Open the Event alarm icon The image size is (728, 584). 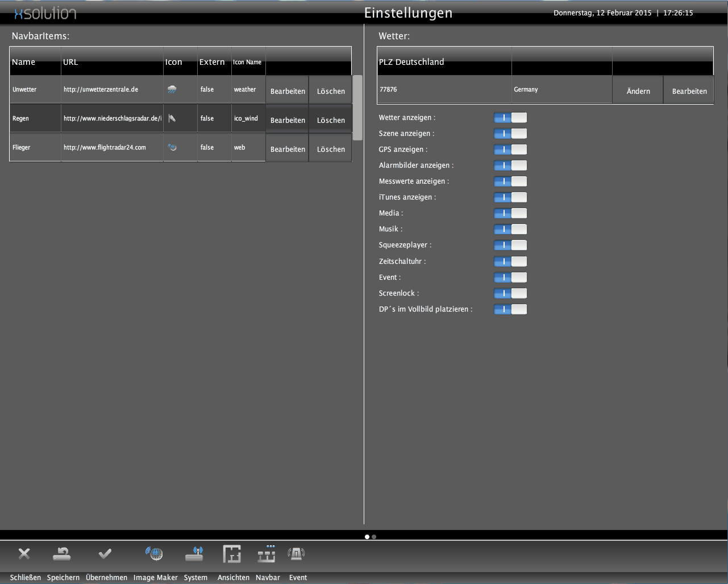pos(297,554)
